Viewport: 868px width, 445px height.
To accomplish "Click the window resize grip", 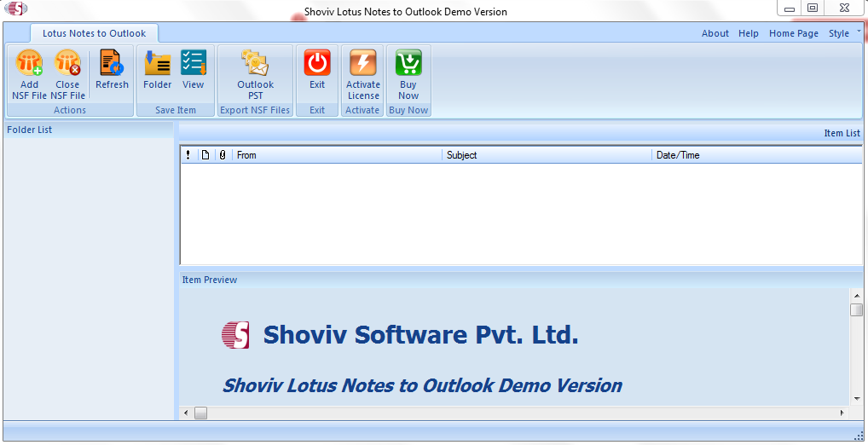I will pyautogui.click(x=859, y=436).
